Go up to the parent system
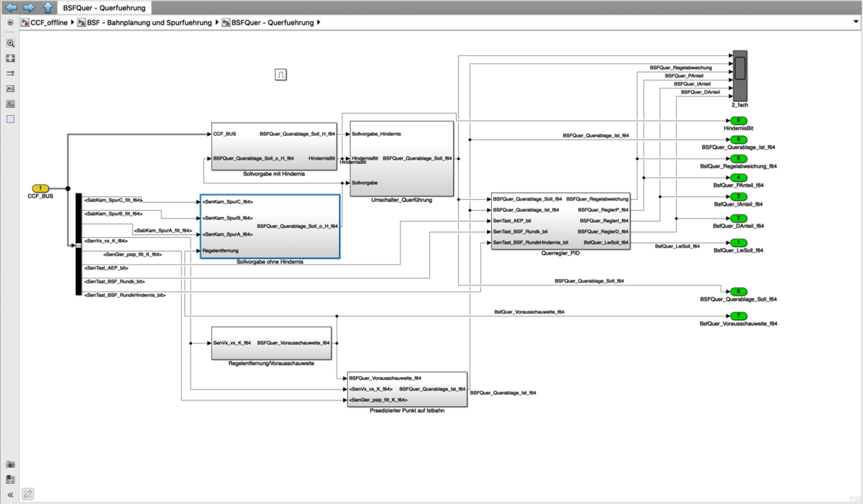 (47, 8)
